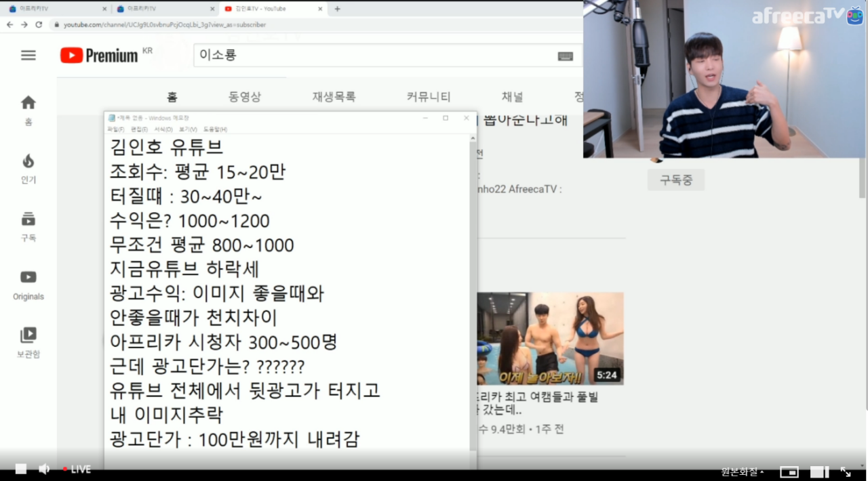
Task: Switch to the 커뮤니티 channel tab
Action: [429, 97]
